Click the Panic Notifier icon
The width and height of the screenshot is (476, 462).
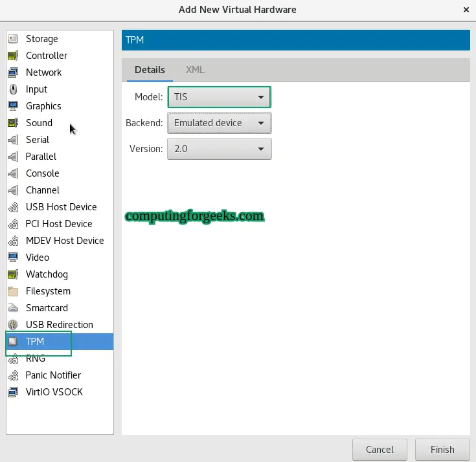(13, 375)
